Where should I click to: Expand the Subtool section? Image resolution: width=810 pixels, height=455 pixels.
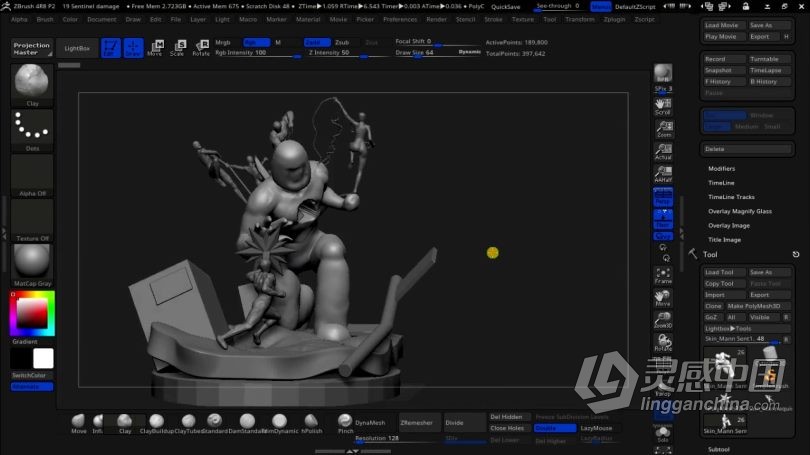point(719,449)
